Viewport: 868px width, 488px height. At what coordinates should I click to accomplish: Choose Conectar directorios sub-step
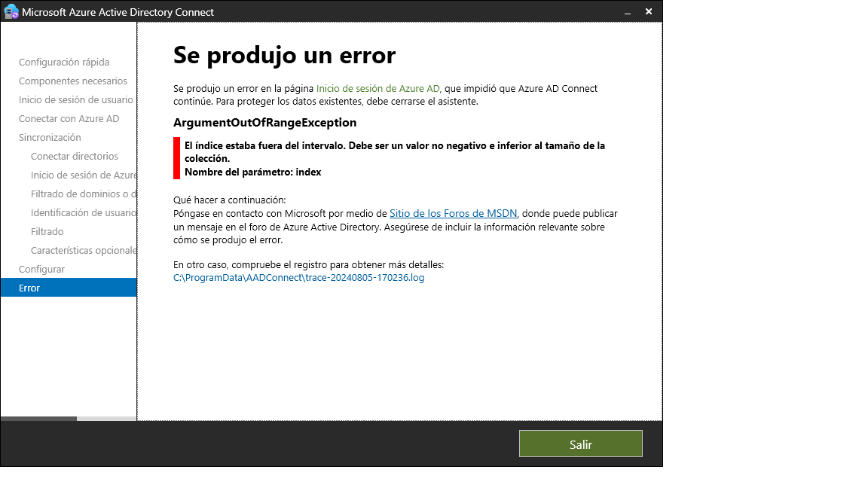[x=75, y=156]
